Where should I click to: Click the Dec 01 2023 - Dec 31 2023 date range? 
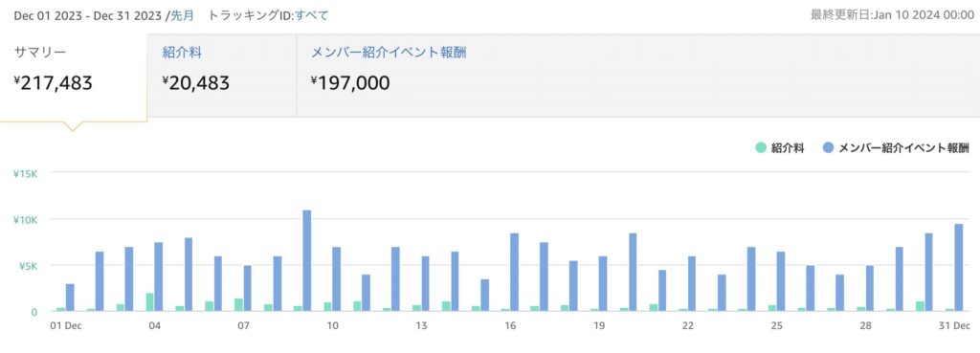[89, 15]
